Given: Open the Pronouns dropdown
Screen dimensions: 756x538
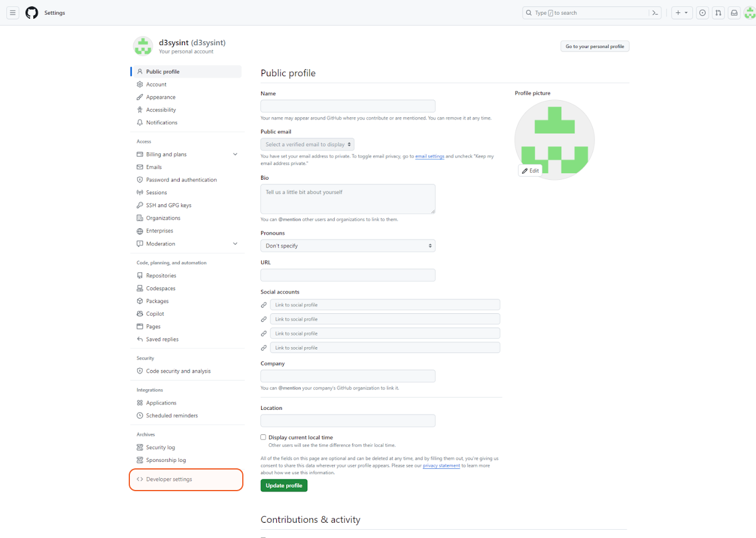Looking at the screenshot, I should (x=348, y=246).
